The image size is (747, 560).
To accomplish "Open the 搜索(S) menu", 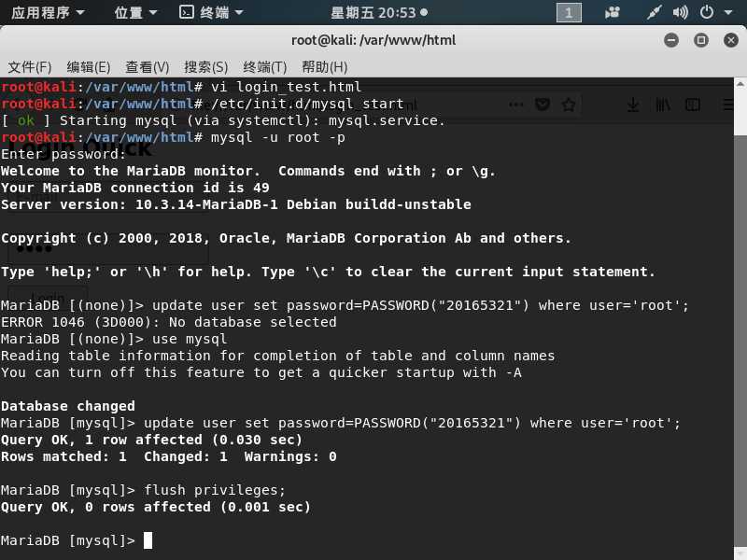I will 205,67.
